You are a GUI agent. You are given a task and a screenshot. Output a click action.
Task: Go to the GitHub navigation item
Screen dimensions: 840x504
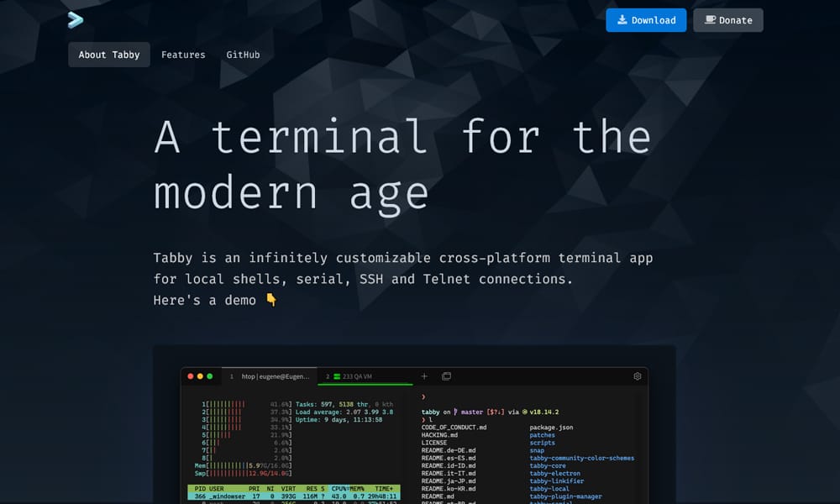click(x=243, y=55)
